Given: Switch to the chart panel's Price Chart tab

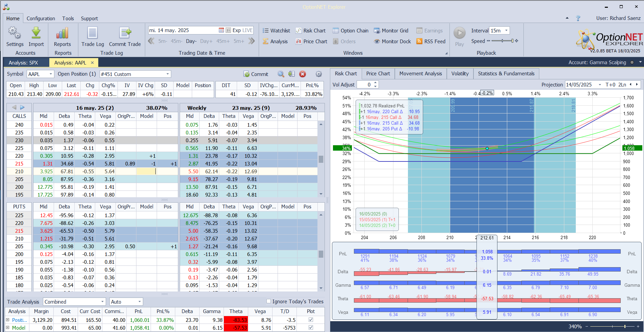Looking at the screenshot, I should click(378, 74).
